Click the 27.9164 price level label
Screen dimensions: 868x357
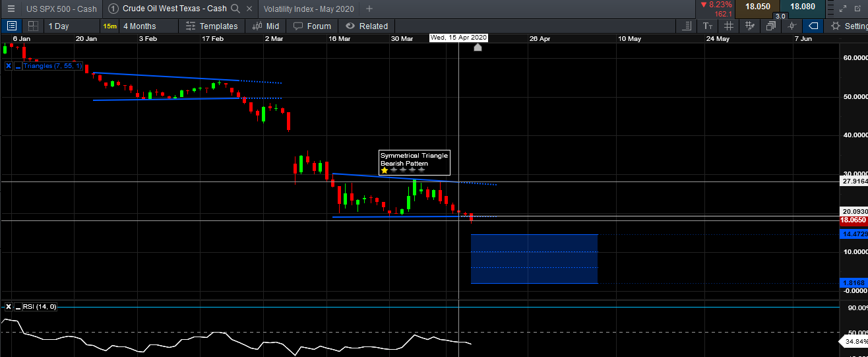pos(853,181)
